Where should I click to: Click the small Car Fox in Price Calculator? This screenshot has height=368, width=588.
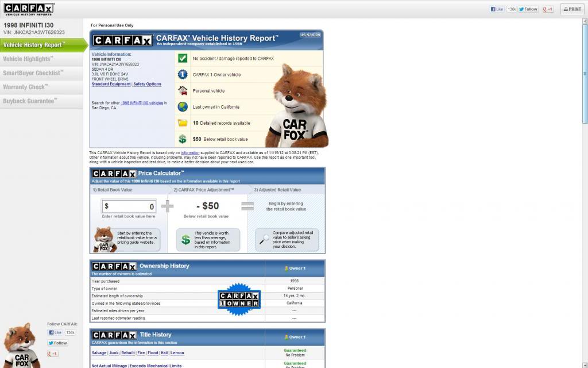104,239
